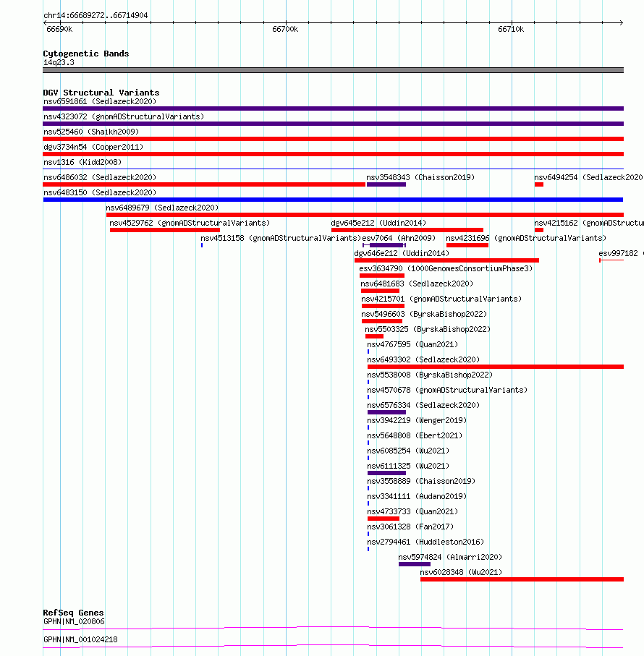Click the dgv3734n54 (Cooper2011) label
Image resolution: width=644 pixels, height=656 pixels.
coord(93,147)
